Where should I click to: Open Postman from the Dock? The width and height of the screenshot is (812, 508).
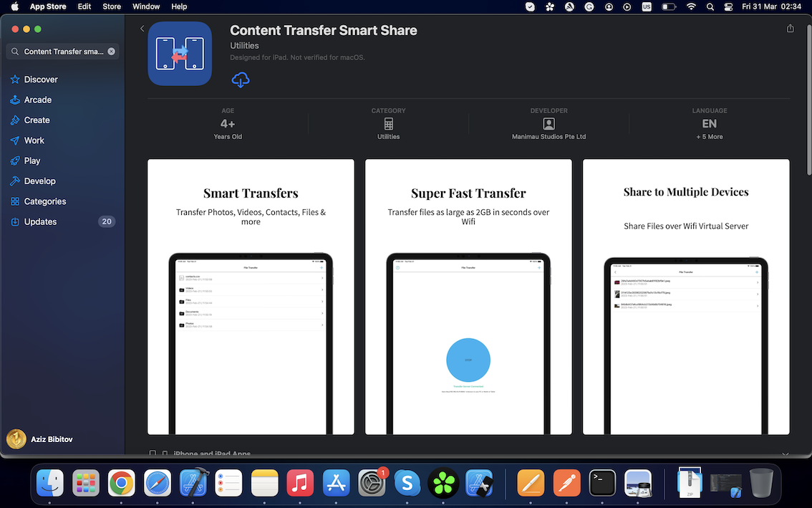(566, 483)
